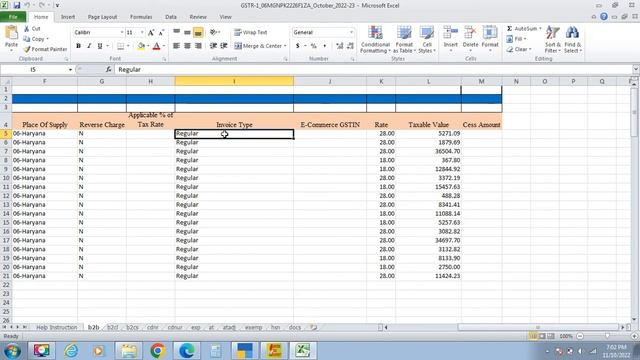Click Decrease Decimal icon

click(x=350, y=46)
